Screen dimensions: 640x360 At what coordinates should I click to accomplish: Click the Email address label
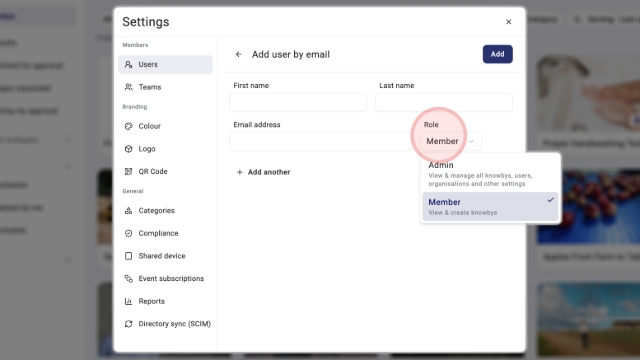coord(257,125)
